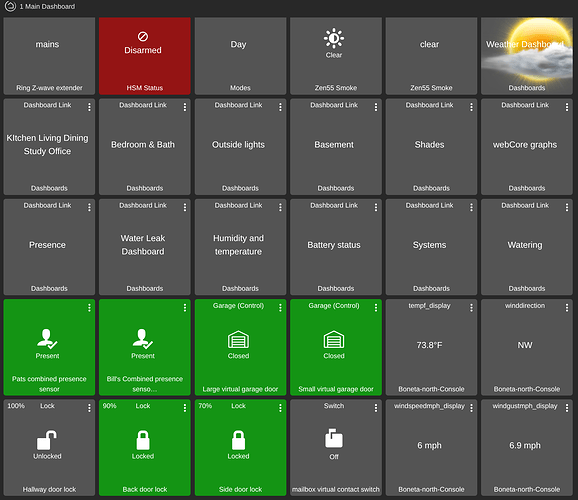
Task: Click the Small virtual garage door icon
Action: [x=334, y=339]
